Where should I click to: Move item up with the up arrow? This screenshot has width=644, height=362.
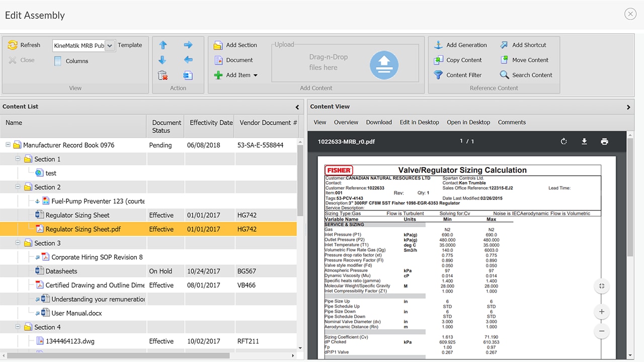(163, 45)
